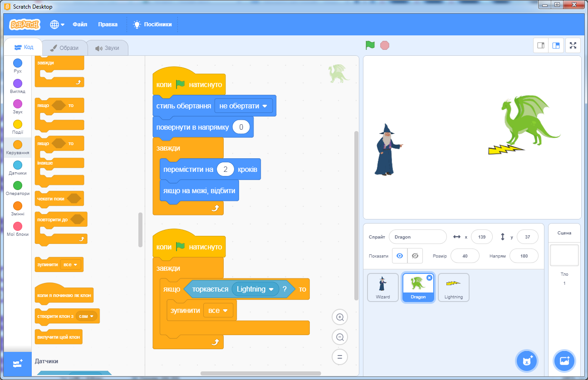
Task: Select the Мої блоки category
Action: pos(18,229)
